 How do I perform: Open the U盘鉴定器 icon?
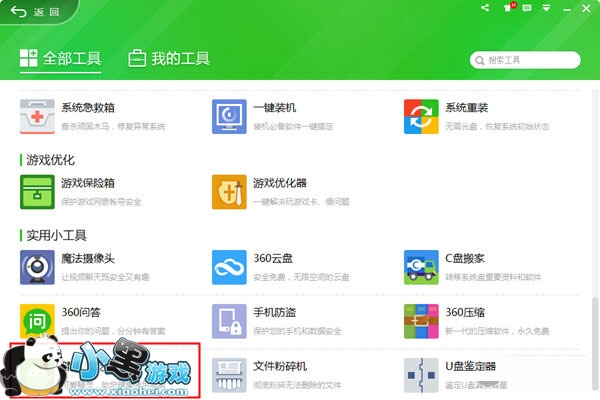421,375
